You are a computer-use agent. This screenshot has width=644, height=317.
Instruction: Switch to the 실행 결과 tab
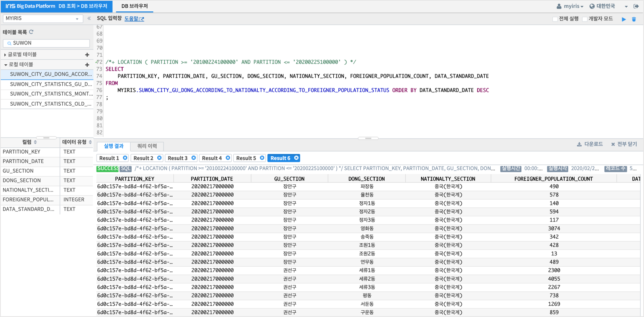114,146
